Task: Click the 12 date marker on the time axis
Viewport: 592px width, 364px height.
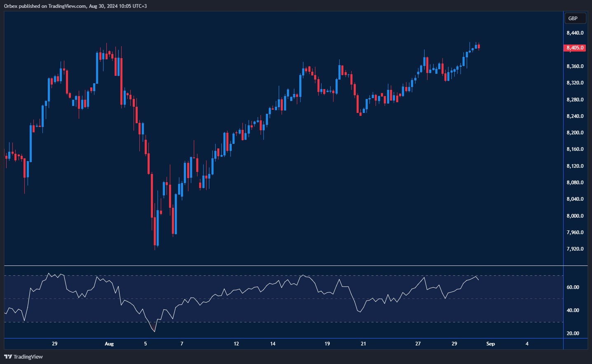Action: coord(236,344)
